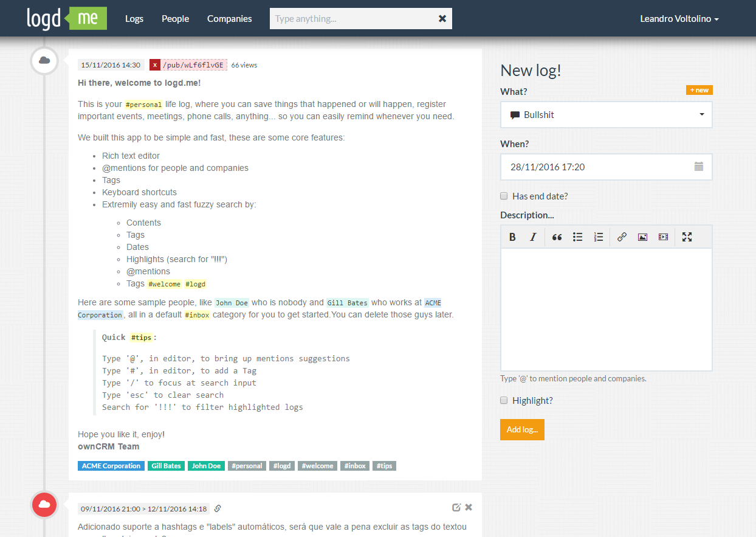The height and width of the screenshot is (537, 756).
Task: Click the When date field
Action: [607, 167]
